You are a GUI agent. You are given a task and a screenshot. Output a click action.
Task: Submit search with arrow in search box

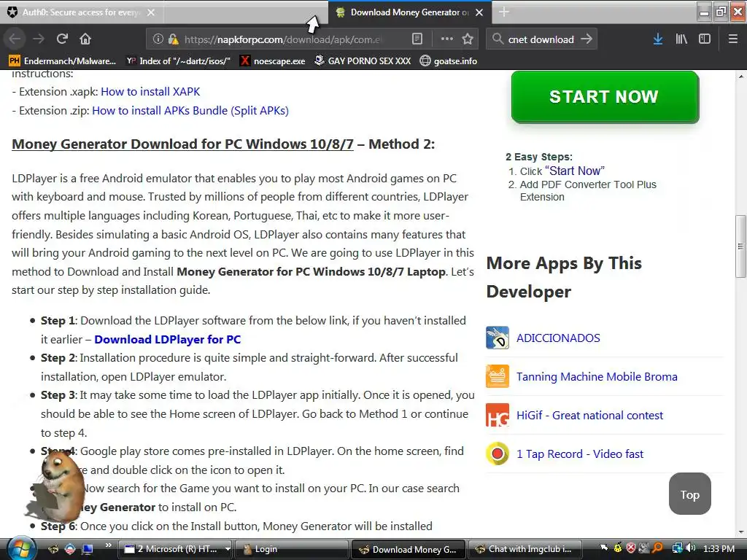[x=587, y=39]
